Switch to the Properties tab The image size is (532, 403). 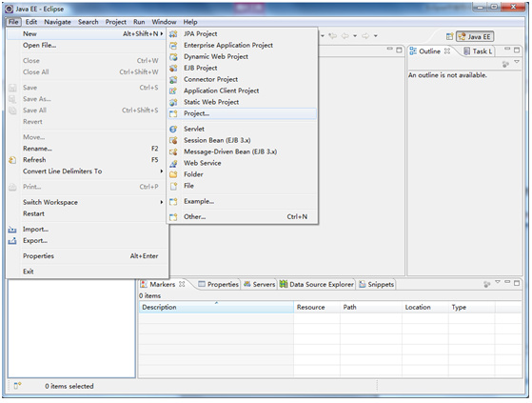pos(219,285)
